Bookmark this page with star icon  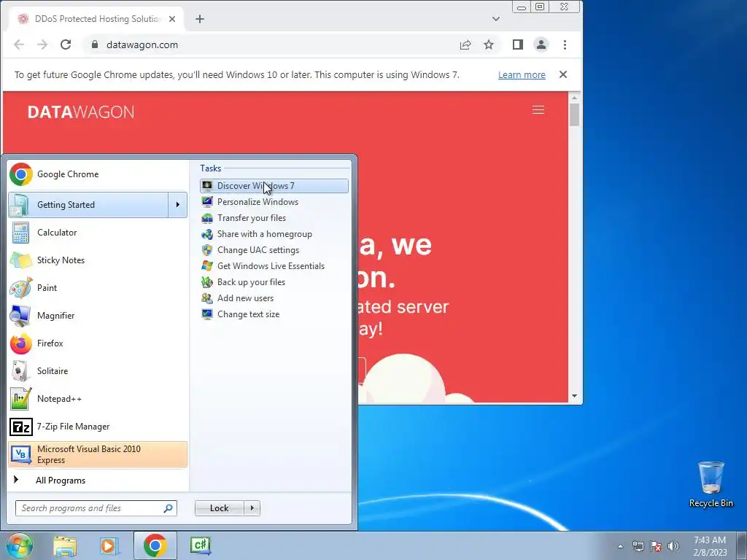[489, 44]
